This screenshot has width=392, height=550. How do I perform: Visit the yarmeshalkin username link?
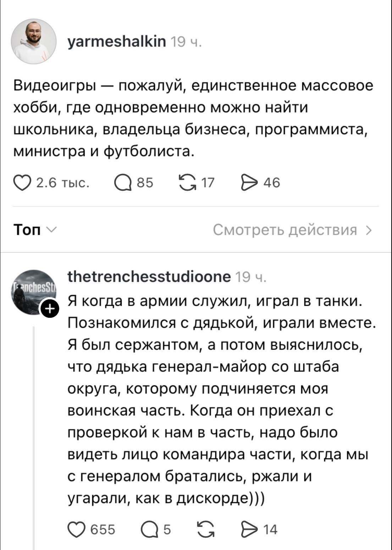[117, 42]
